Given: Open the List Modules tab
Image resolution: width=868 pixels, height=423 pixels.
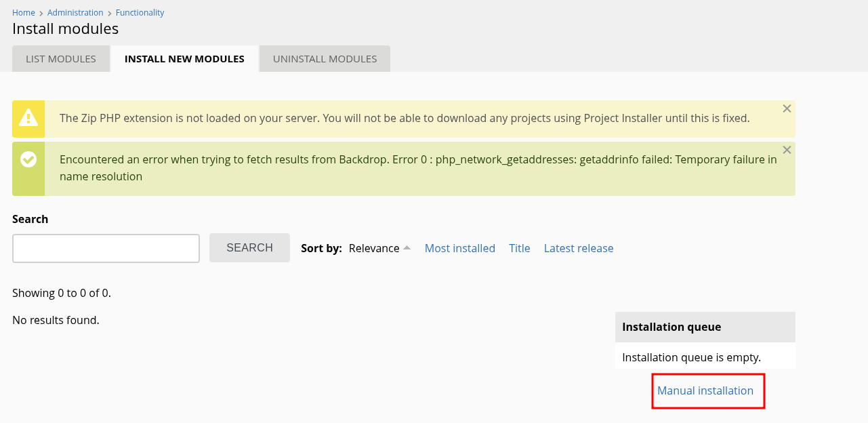Looking at the screenshot, I should point(61,59).
